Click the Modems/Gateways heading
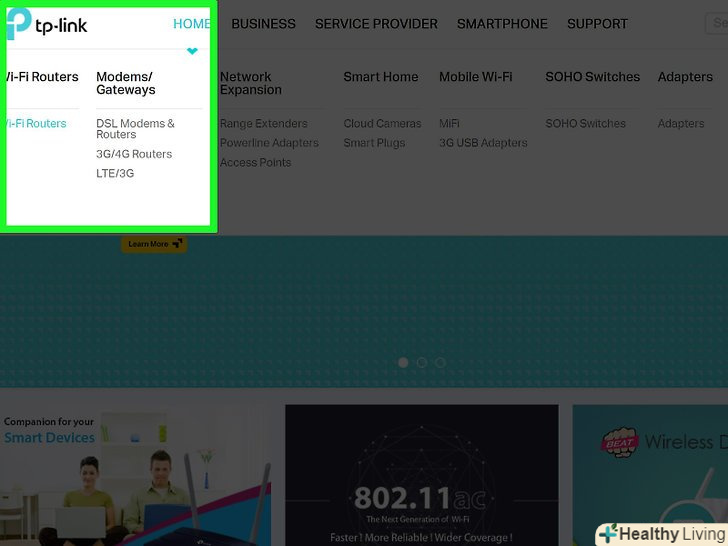The image size is (728, 546). click(x=126, y=83)
